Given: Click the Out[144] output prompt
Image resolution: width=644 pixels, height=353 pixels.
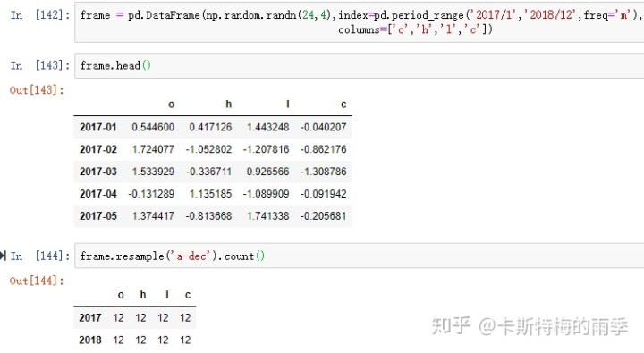Looking at the screenshot, I should (x=37, y=281).
